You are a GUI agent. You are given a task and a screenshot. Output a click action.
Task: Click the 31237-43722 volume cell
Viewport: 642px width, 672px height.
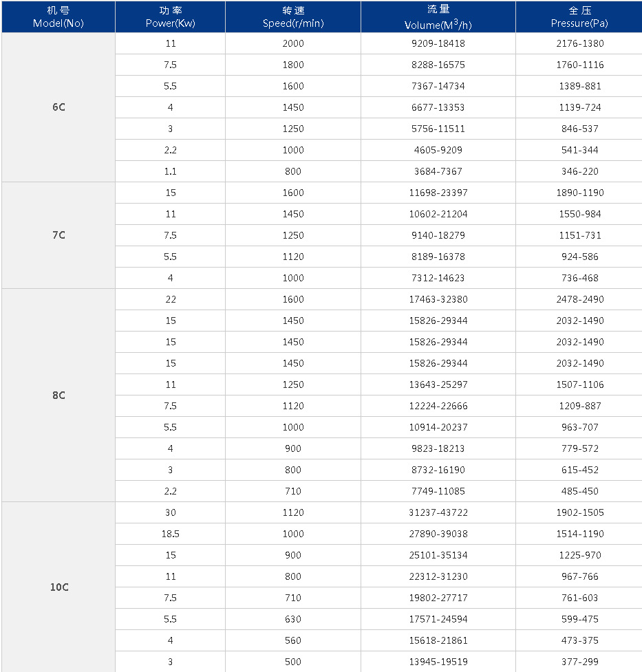coord(438,512)
